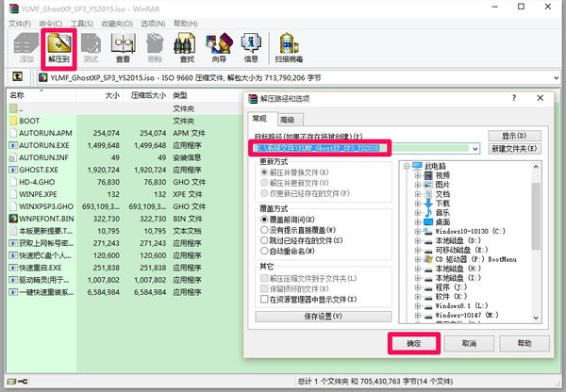Expand the 本地磁盘 (D:) tree node

[418, 240]
